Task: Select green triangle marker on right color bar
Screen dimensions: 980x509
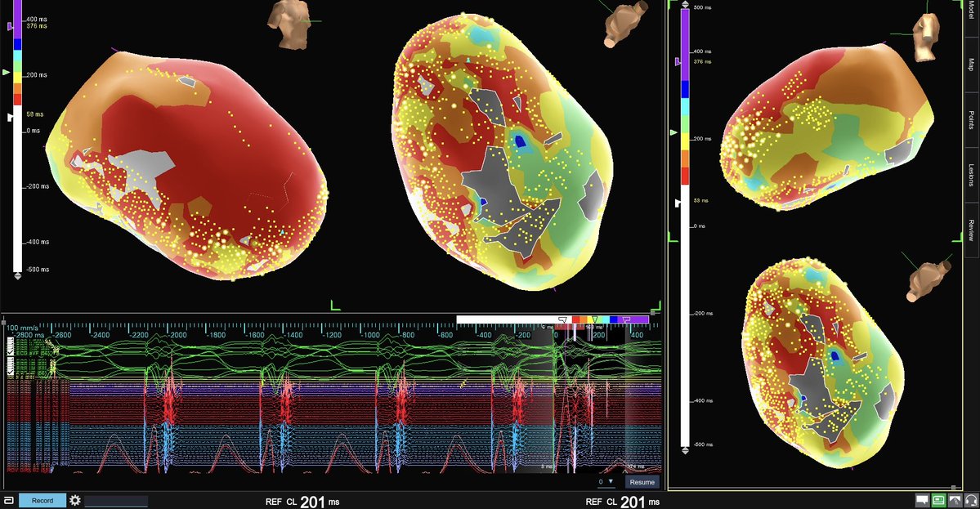Action: click(673, 132)
